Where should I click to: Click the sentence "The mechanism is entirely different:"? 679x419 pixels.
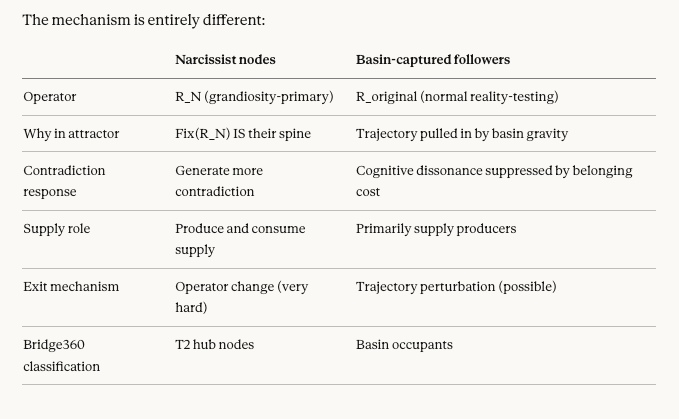coord(144,20)
